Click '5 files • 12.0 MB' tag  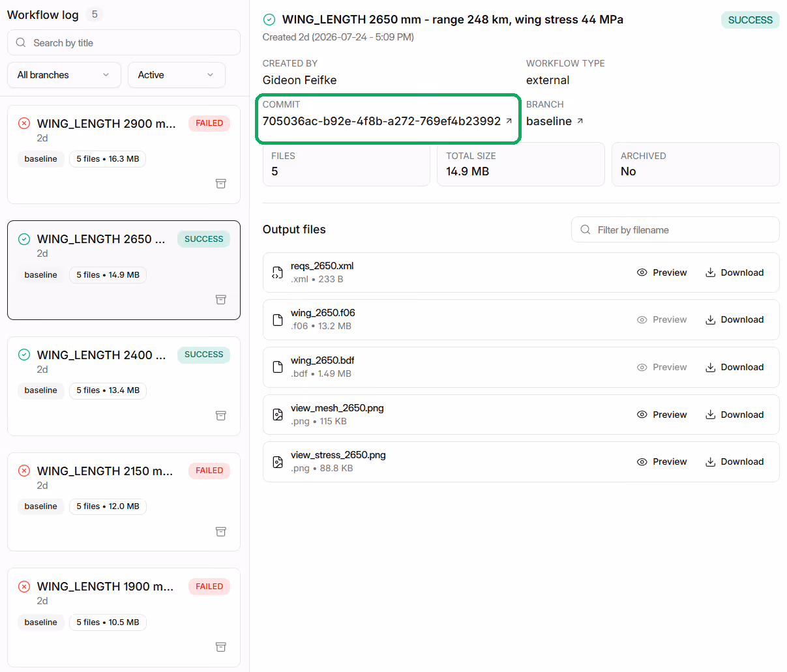coord(108,506)
